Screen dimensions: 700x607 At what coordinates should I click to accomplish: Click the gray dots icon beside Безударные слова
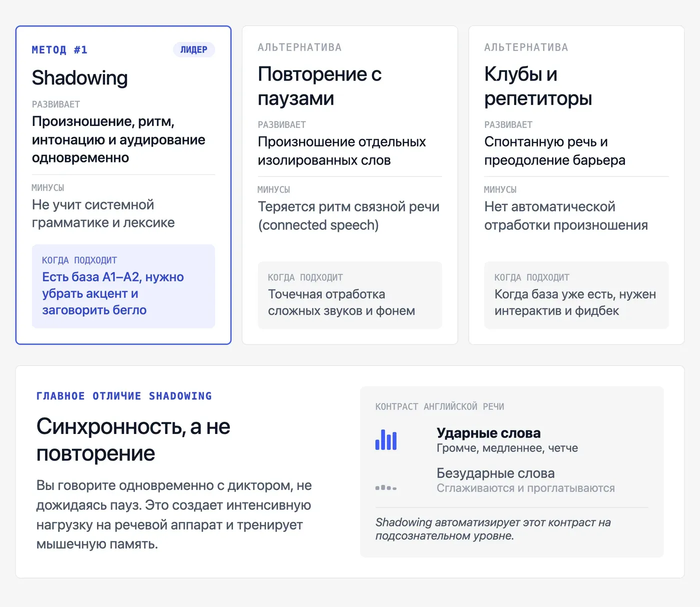(386, 487)
